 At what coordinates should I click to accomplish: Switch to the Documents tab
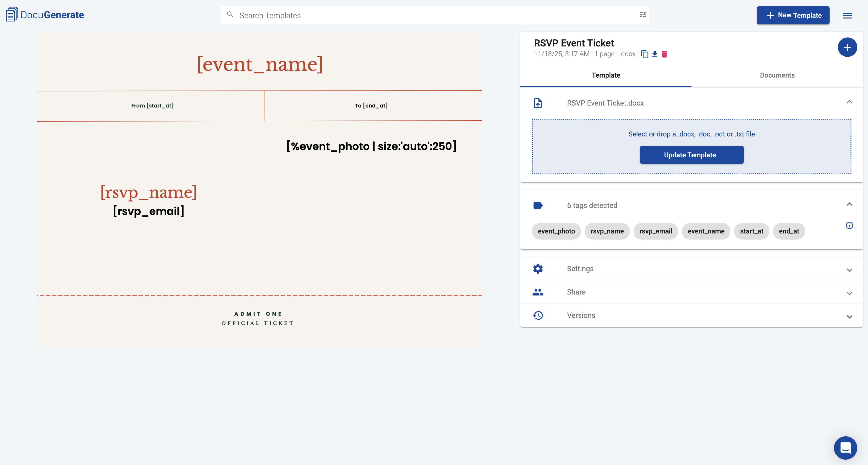pos(777,75)
